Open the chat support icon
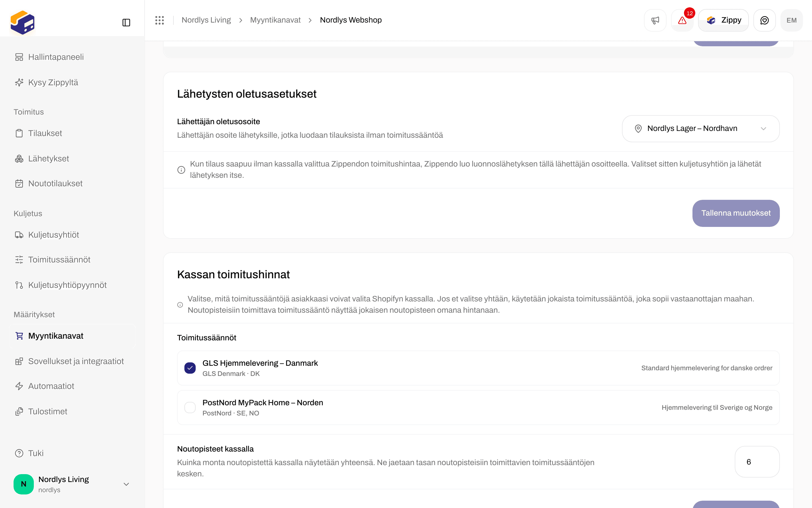 tap(764, 20)
